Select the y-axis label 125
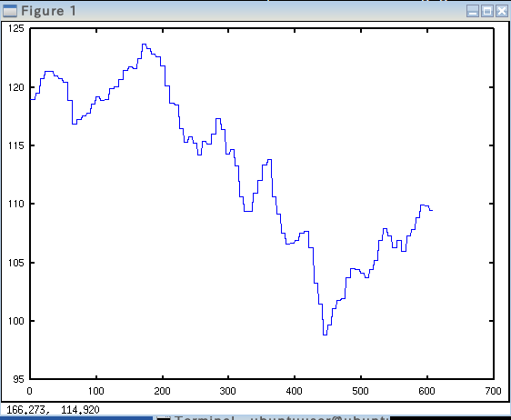This screenshot has height=420, width=511. [x=16, y=28]
